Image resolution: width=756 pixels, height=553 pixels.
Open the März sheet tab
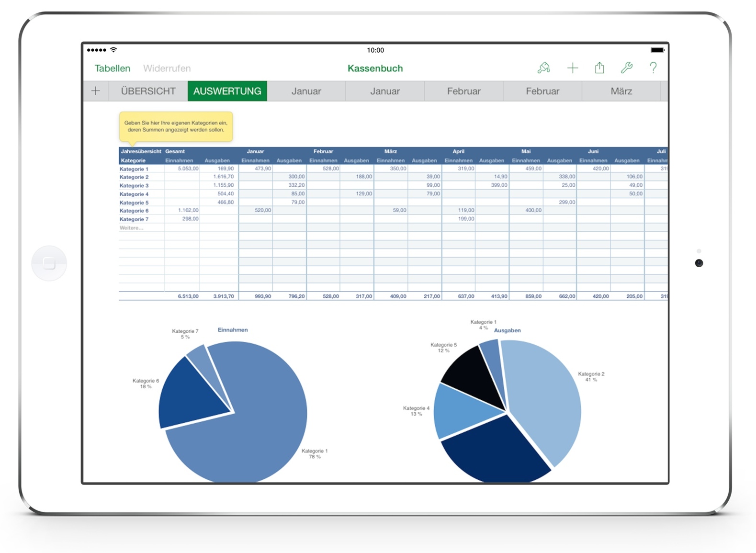[x=621, y=91]
